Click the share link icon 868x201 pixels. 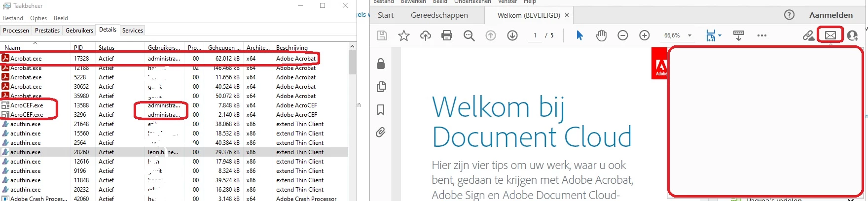click(x=808, y=35)
